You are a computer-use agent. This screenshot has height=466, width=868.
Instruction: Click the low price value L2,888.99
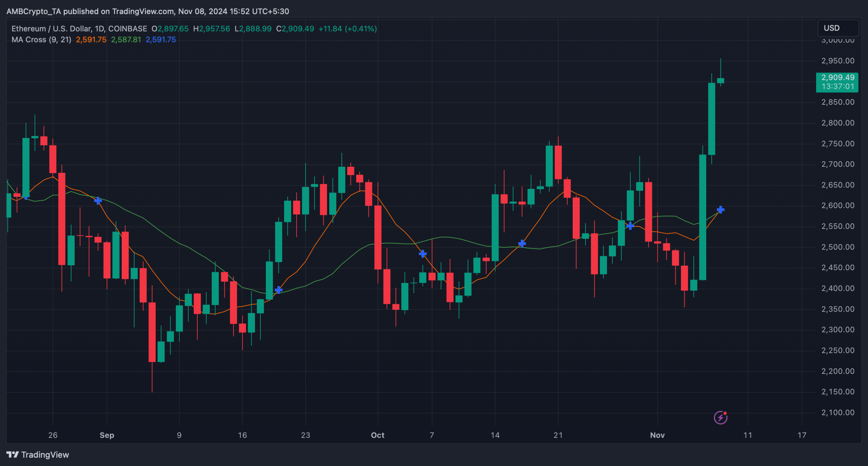(253, 29)
